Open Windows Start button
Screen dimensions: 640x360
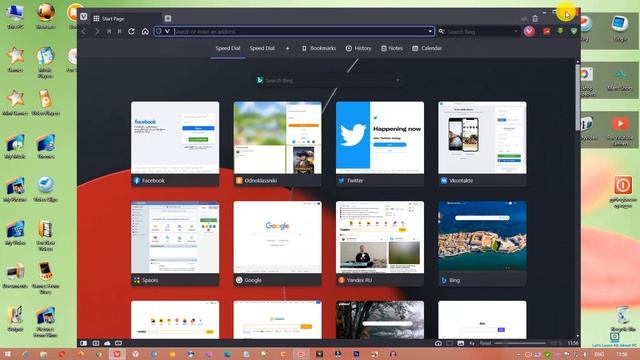(x=7, y=354)
